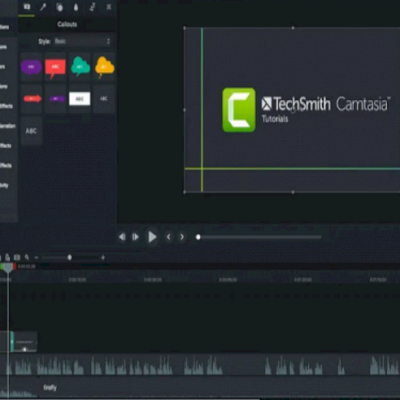
Task: Open the Style dropdown set to Basic
Action: [x=82, y=41]
